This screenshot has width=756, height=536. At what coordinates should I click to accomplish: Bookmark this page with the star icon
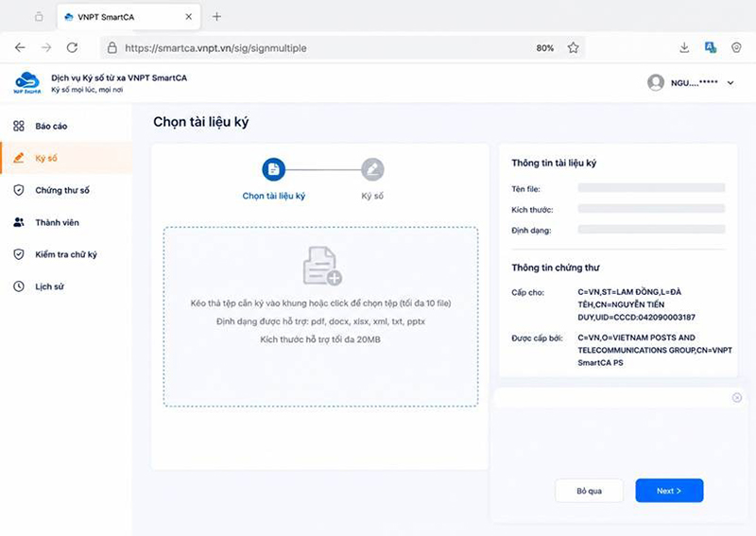(573, 48)
